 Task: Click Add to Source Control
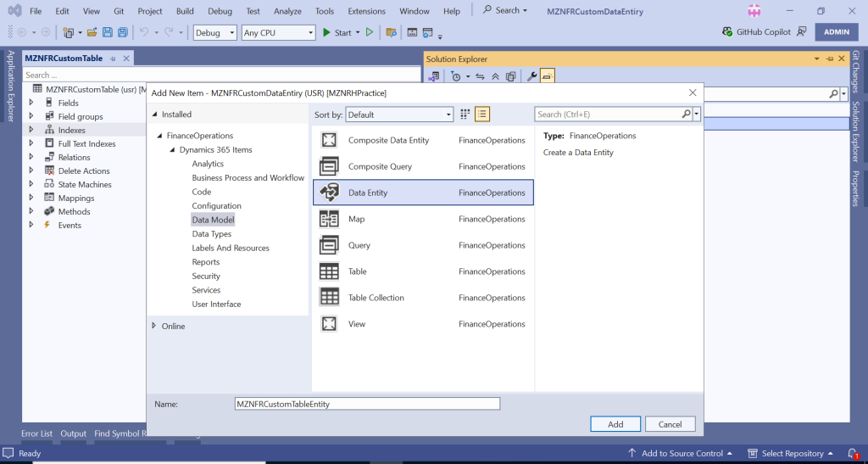click(682, 454)
